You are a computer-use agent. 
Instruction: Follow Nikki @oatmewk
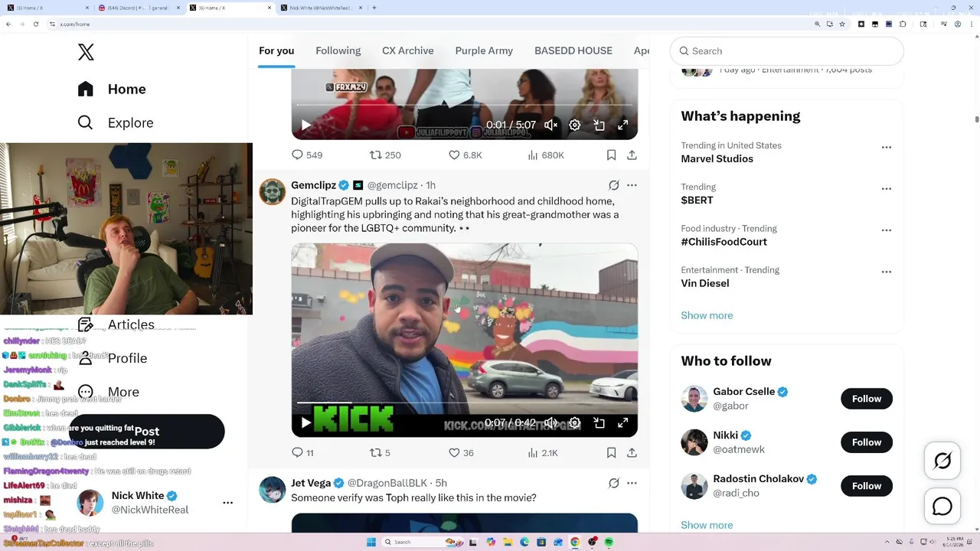867,442
